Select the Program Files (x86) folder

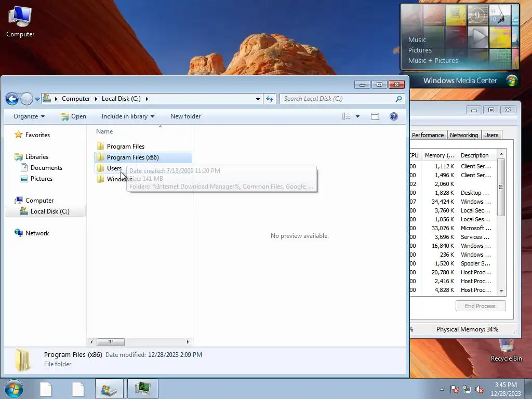tap(143, 157)
